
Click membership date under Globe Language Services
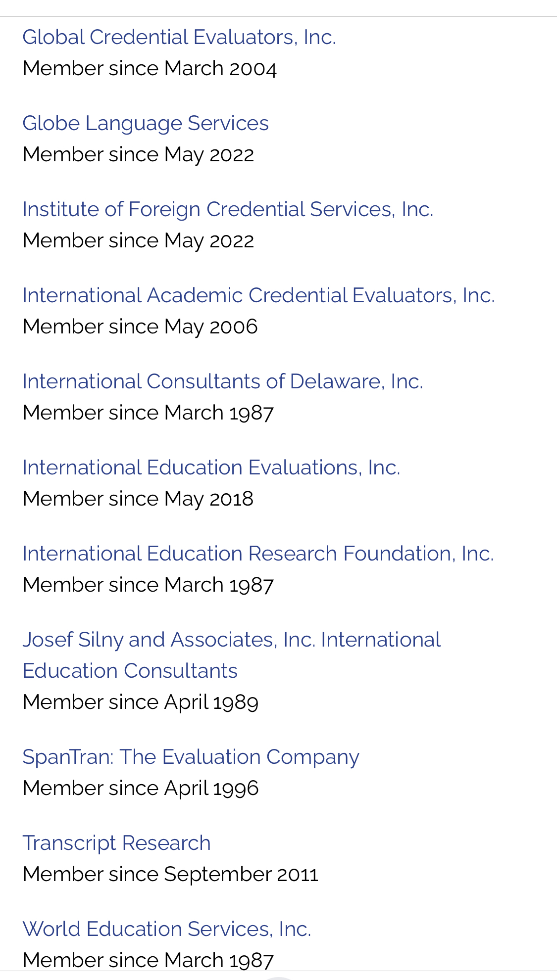pyautogui.click(x=138, y=155)
